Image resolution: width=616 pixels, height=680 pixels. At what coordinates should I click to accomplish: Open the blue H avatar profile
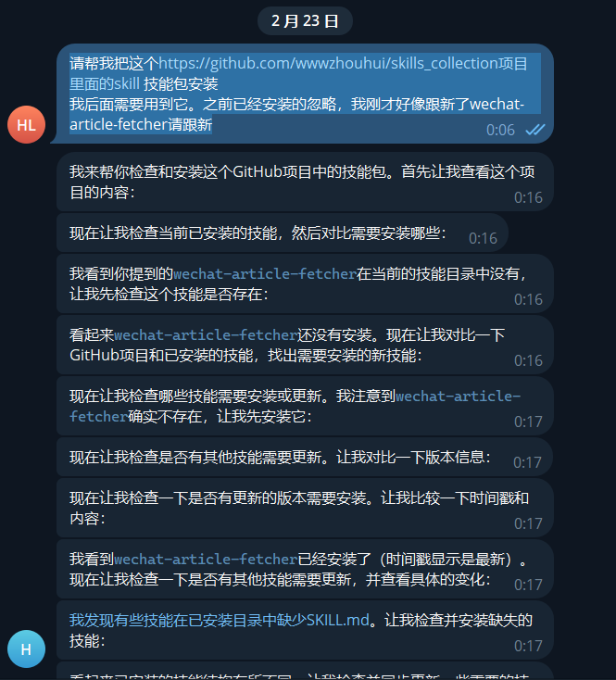click(x=27, y=649)
